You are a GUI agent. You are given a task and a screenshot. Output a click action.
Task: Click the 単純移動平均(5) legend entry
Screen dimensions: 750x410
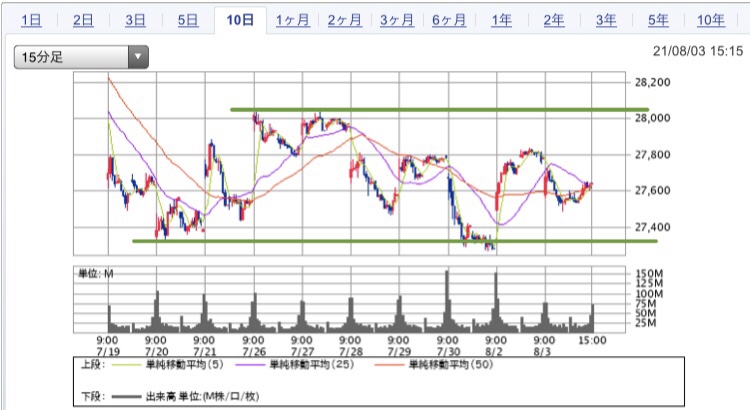pyautogui.click(x=185, y=365)
